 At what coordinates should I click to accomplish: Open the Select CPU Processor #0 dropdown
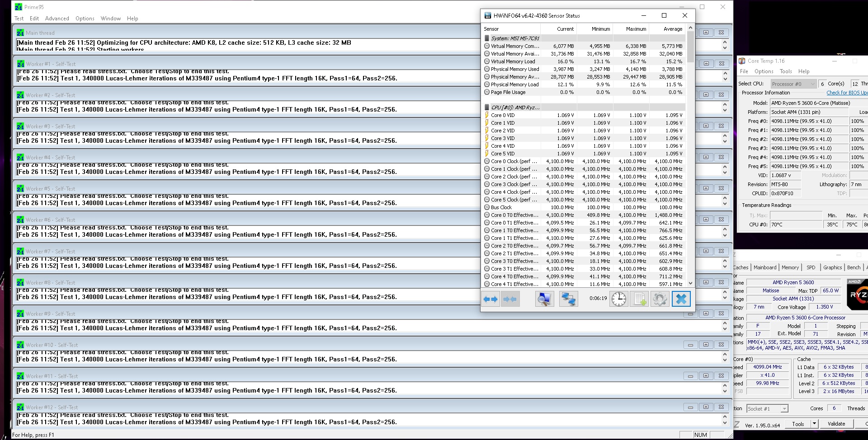click(793, 84)
